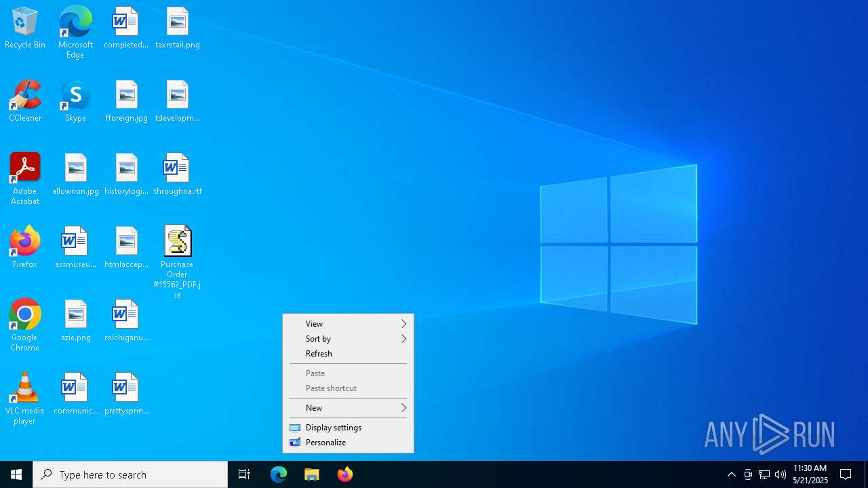The image size is (868, 488).
Task: Open File Explorer from the taskbar
Action: point(311,474)
